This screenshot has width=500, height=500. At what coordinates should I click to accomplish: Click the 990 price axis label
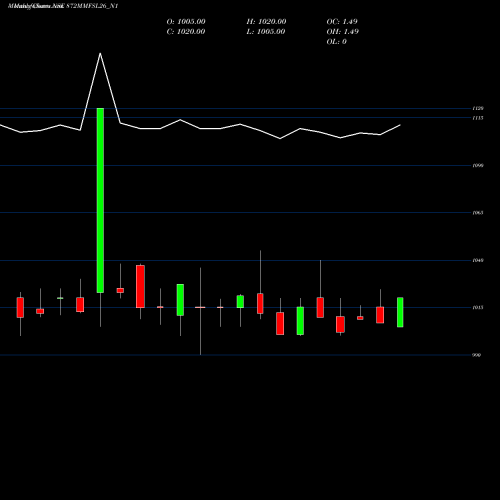click(x=477, y=355)
